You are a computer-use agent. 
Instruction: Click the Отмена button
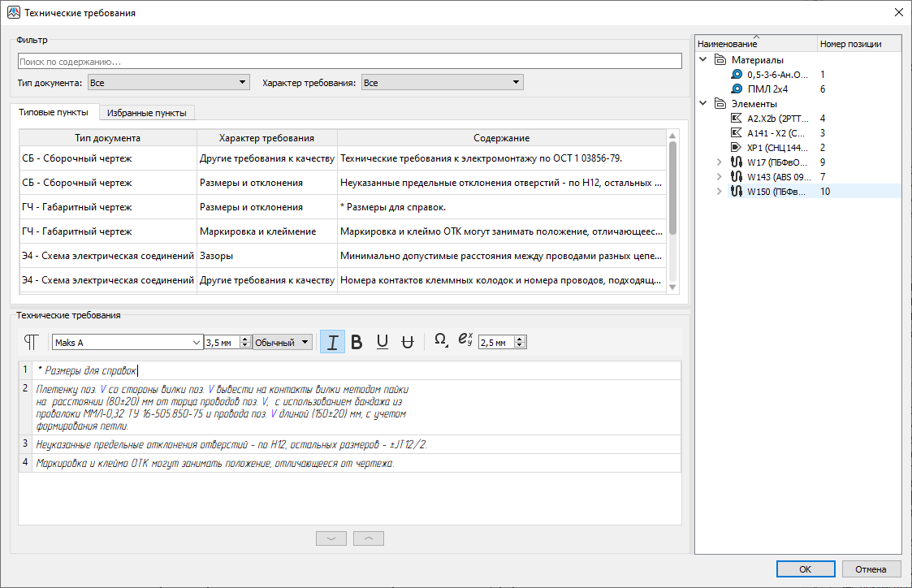[x=871, y=569]
